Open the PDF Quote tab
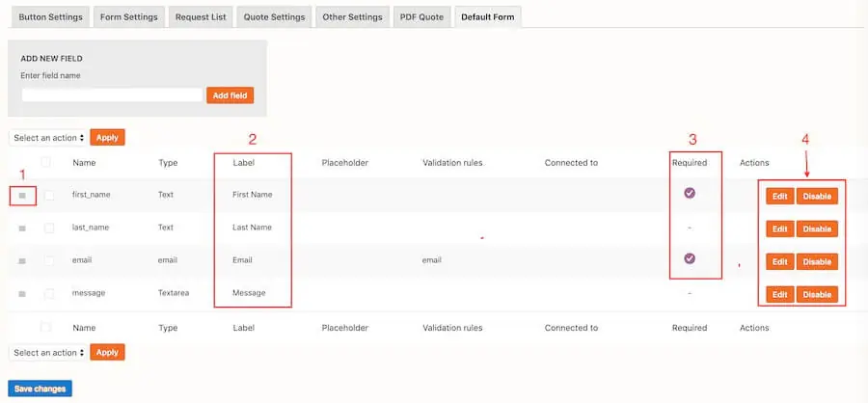 point(421,17)
